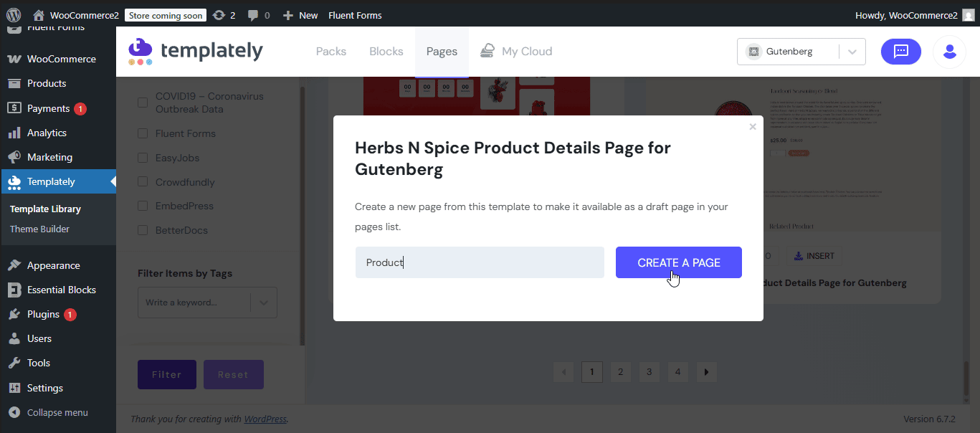This screenshot has width=980, height=433.
Task: Open Tools sidebar menu
Action: coord(58,363)
